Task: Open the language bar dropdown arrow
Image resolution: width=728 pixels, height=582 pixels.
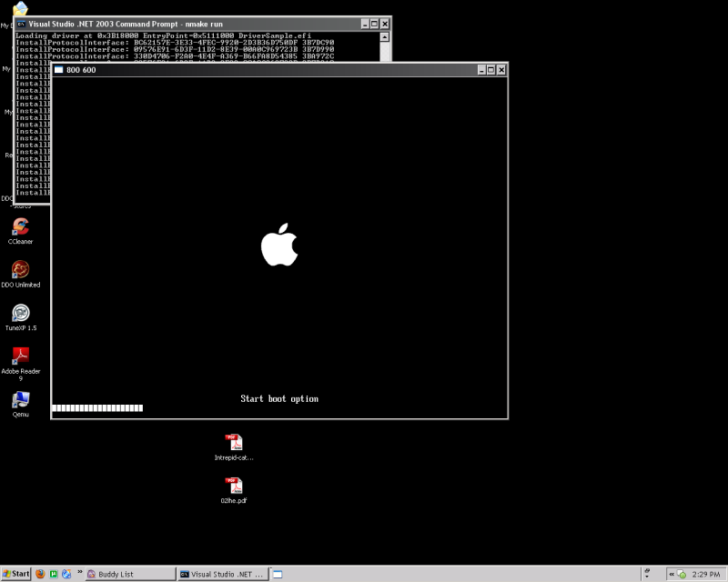Action: [x=647, y=577]
